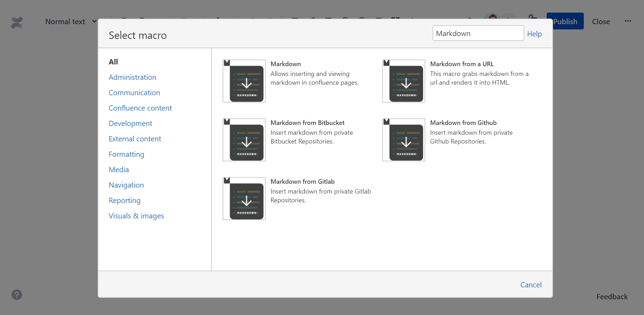Click the macro search field containing Markdown
The width and height of the screenshot is (644, 315).
coord(478,33)
